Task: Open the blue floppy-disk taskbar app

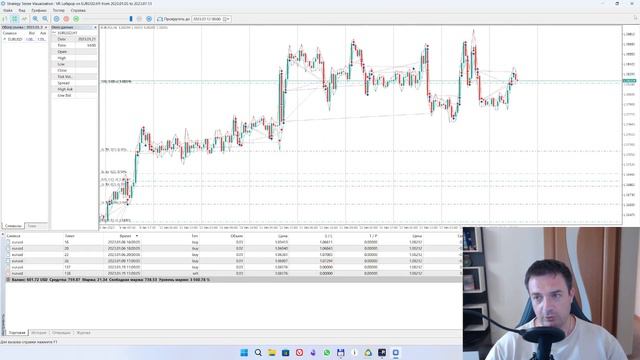Action: tap(340, 353)
